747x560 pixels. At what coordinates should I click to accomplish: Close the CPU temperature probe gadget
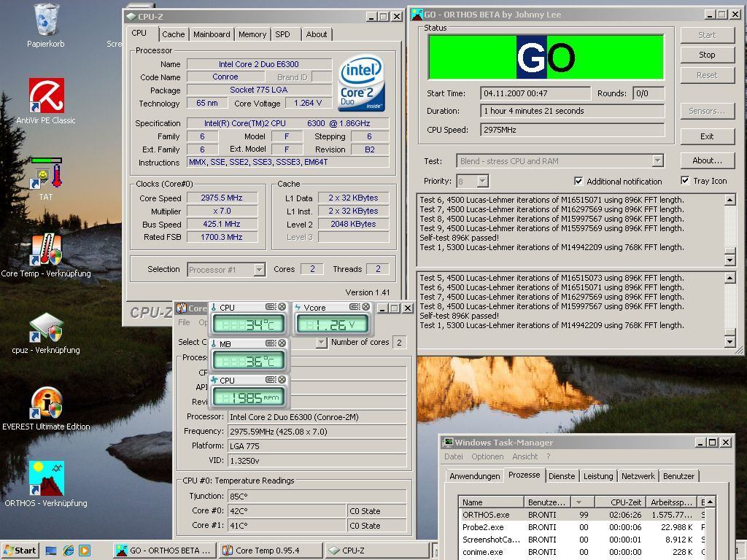(x=282, y=307)
